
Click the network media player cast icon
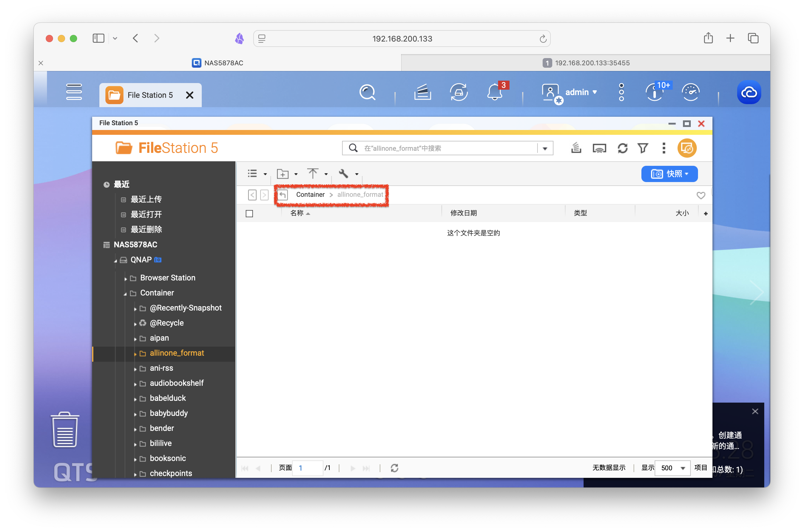[599, 148]
